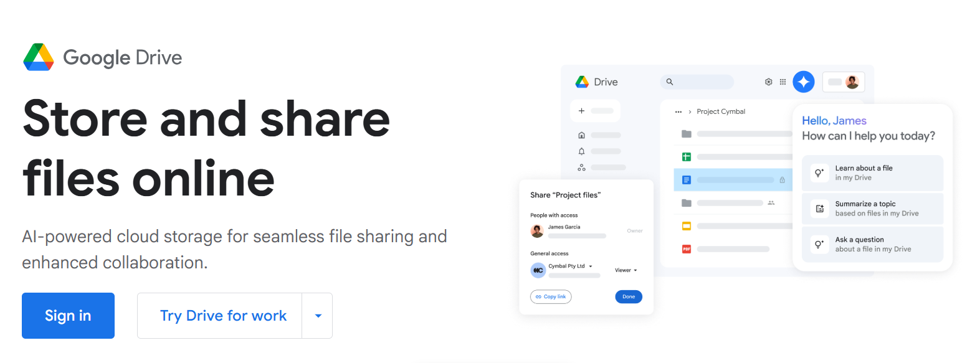Click the notifications bell in Drive sidebar
The height and width of the screenshot is (363, 980).
pos(581,151)
